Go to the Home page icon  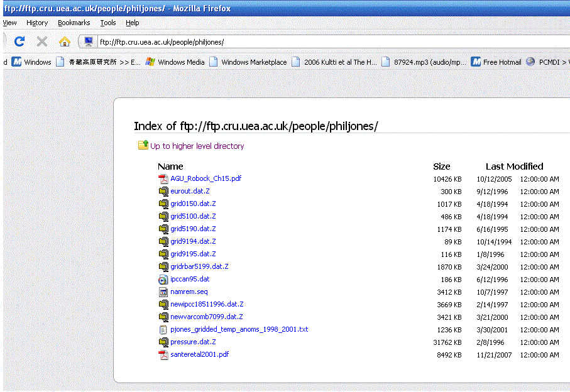(x=64, y=42)
